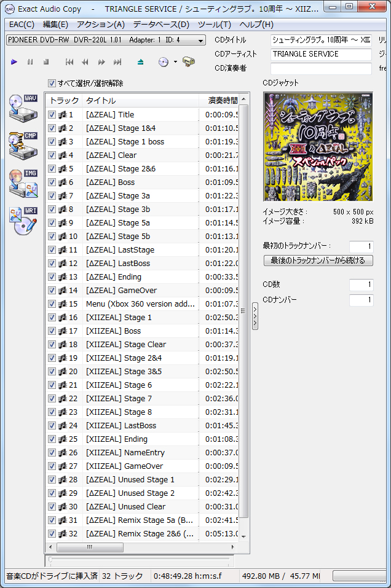Click the Stop playback button
Image resolution: width=391 pixels, height=588 pixels.
pyautogui.click(x=46, y=62)
